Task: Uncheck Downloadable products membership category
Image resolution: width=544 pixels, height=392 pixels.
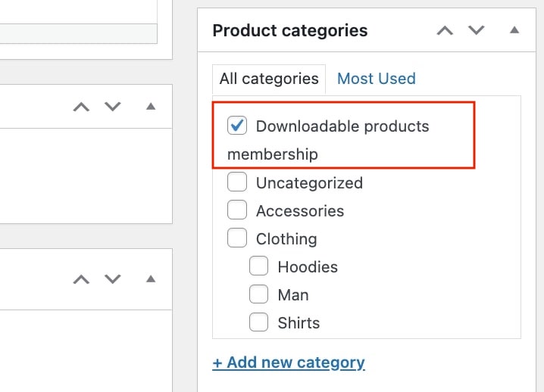Action: [237, 126]
